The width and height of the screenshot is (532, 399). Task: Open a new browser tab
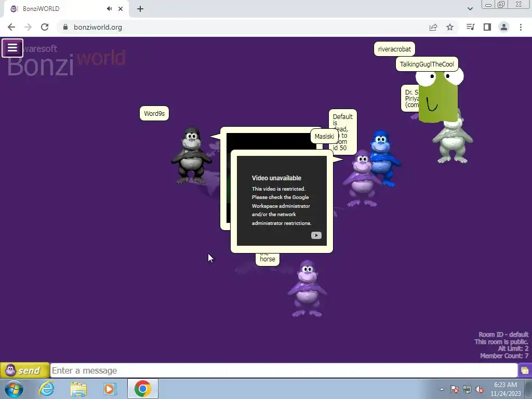coord(140,9)
